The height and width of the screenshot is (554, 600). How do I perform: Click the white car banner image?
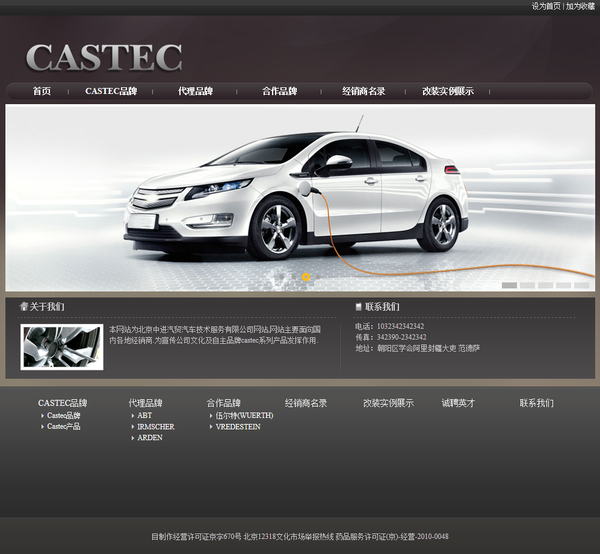300,197
